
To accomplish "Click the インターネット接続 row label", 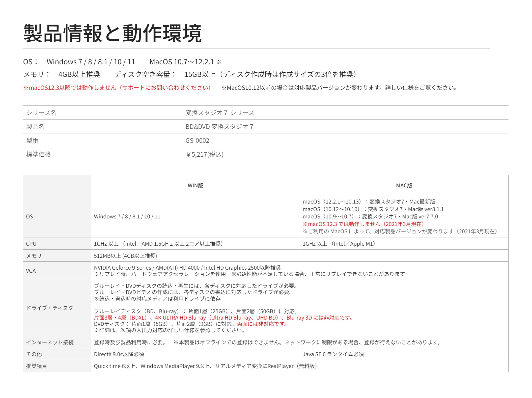I will pyautogui.click(x=50, y=342).
